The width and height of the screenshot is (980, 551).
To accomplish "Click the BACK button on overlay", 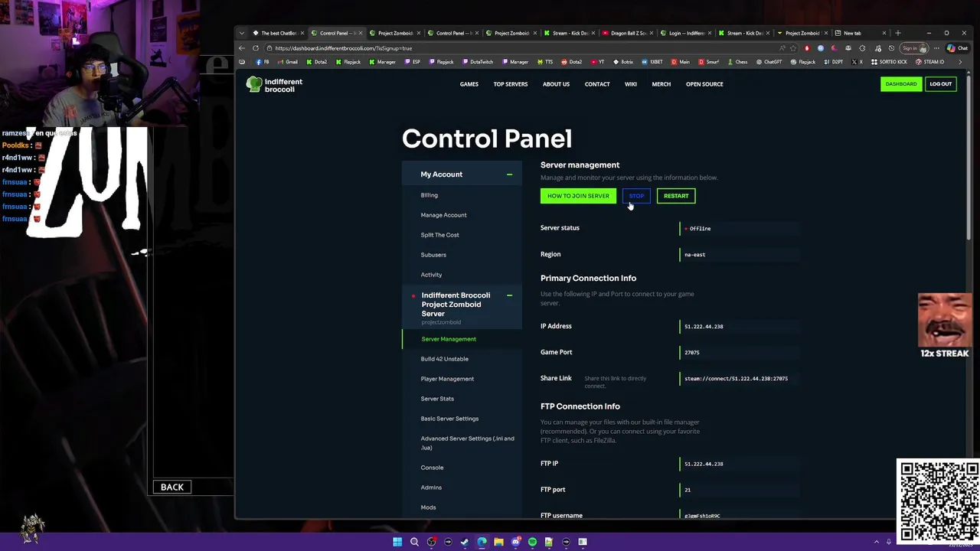I will coord(172,487).
